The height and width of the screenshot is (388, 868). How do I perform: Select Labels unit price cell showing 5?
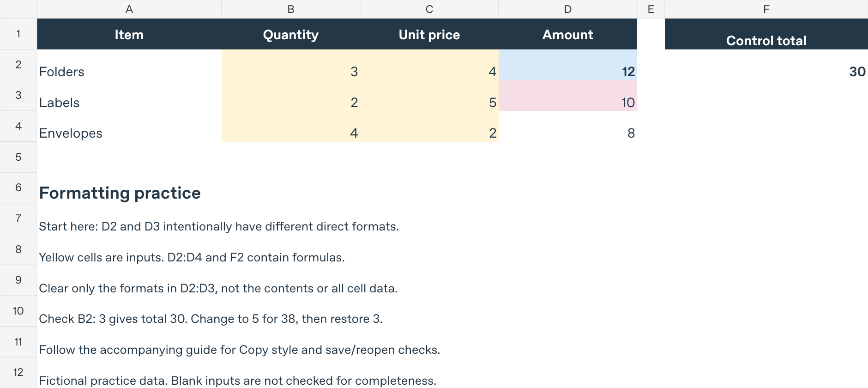pyautogui.click(x=429, y=96)
